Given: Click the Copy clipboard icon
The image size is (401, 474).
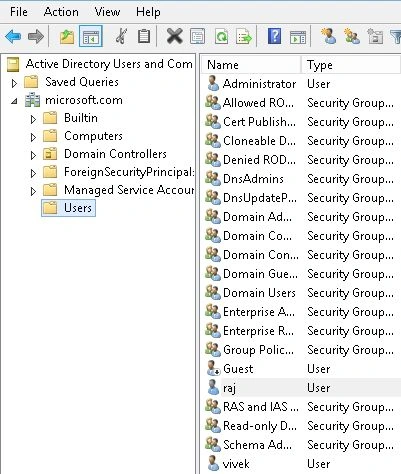Looking at the screenshot, I should click(x=144, y=36).
